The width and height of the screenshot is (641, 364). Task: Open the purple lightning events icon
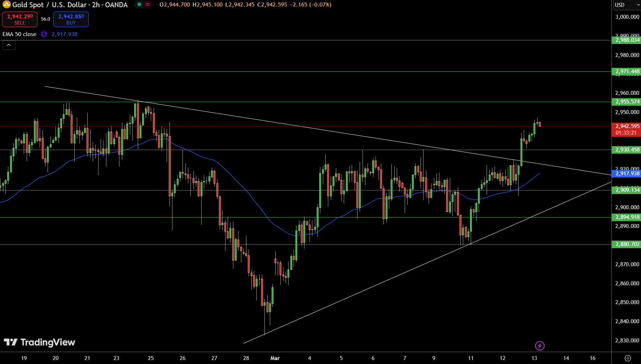pyautogui.click(x=540, y=346)
